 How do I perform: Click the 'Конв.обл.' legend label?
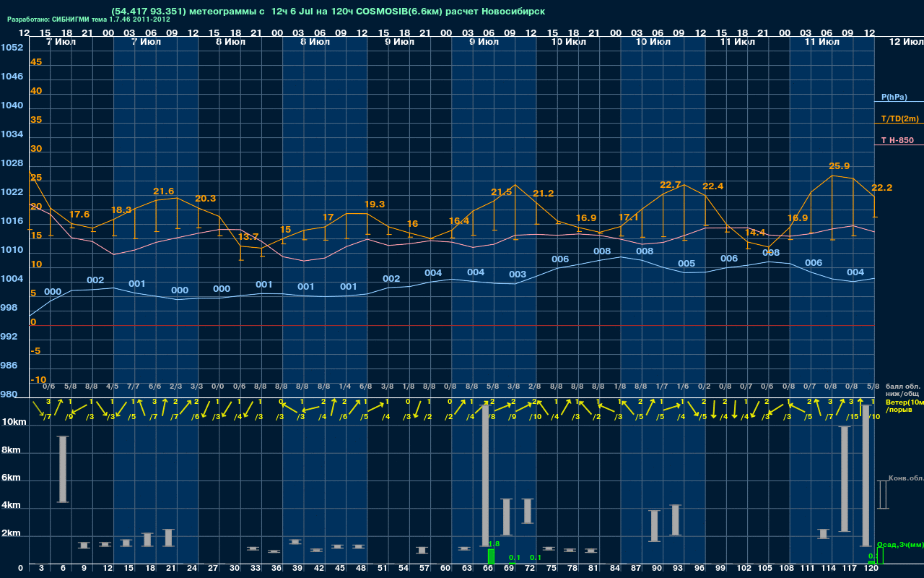[x=906, y=478]
